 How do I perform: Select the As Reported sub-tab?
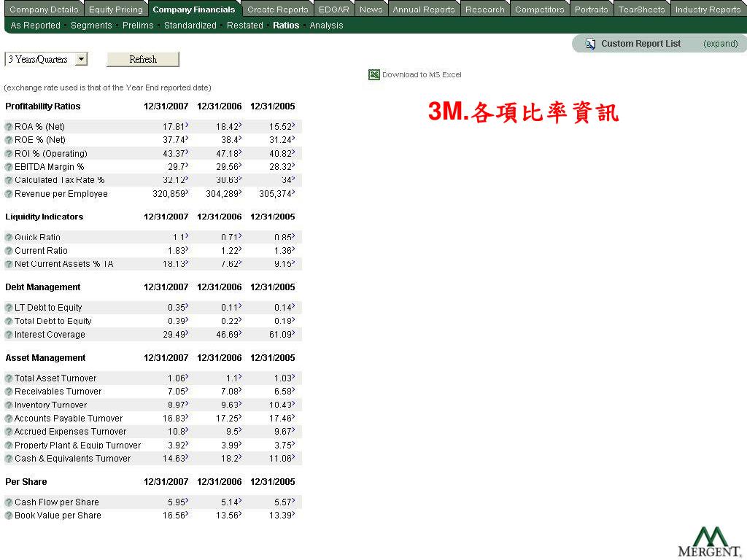click(x=35, y=26)
